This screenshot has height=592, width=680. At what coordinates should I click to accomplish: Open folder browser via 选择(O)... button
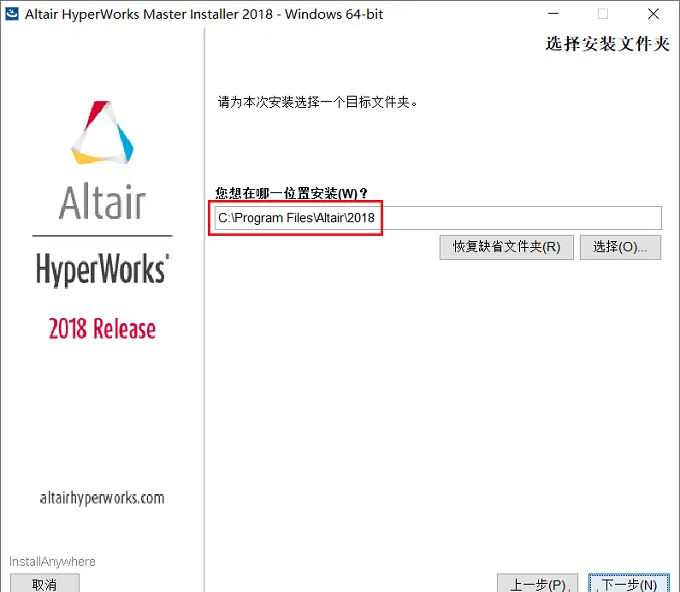[620, 247]
